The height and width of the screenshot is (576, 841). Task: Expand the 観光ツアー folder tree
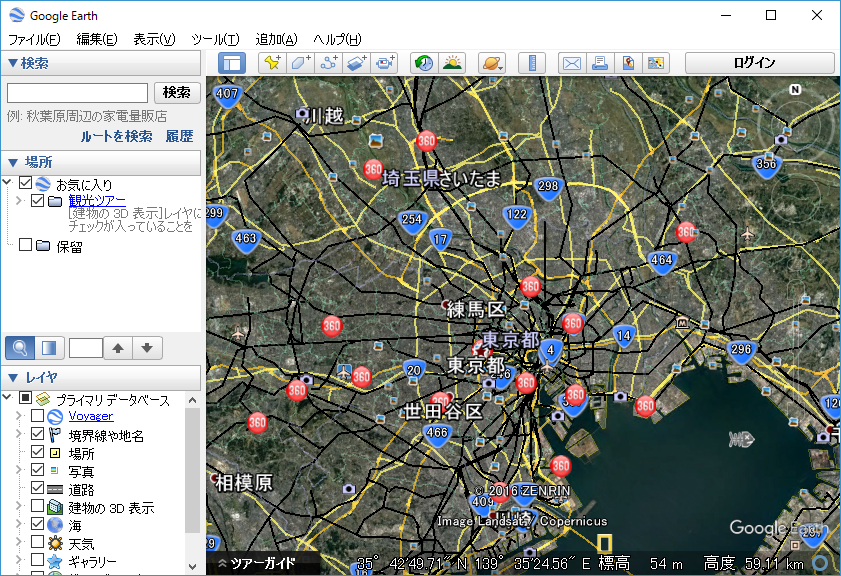19,201
